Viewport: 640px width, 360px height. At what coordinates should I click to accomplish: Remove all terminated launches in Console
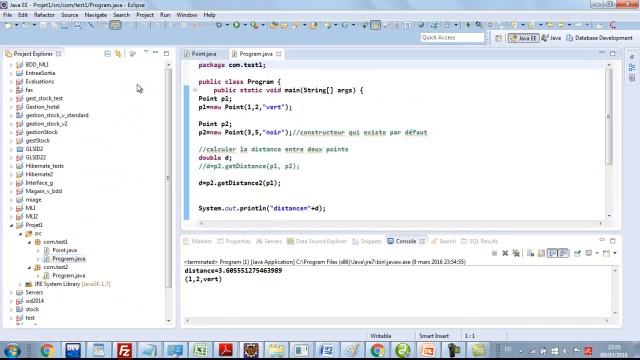tap(516, 253)
